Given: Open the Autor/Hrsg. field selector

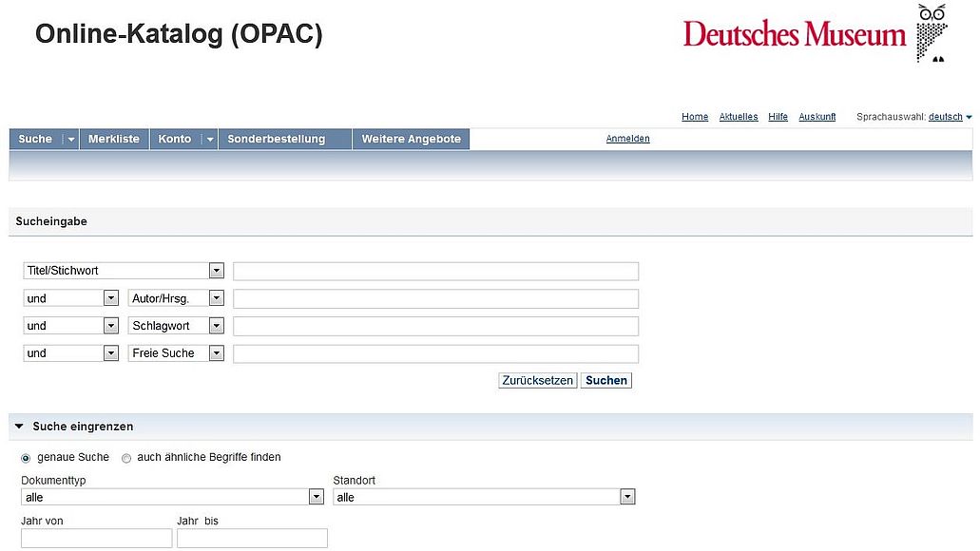Looking at the screenshot, I should coord(216,297).
